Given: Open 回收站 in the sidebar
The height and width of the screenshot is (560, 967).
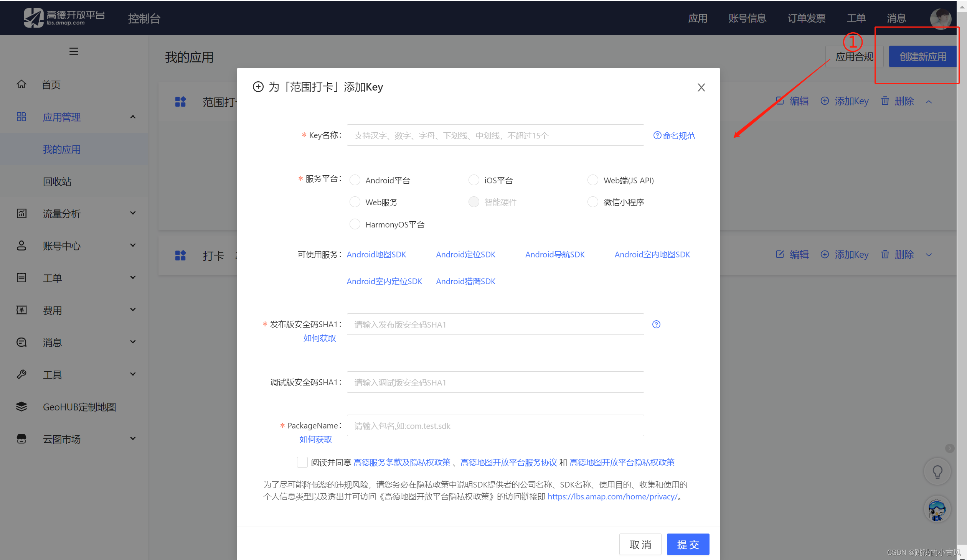Looking at the screenshot, I should (57, 181).
